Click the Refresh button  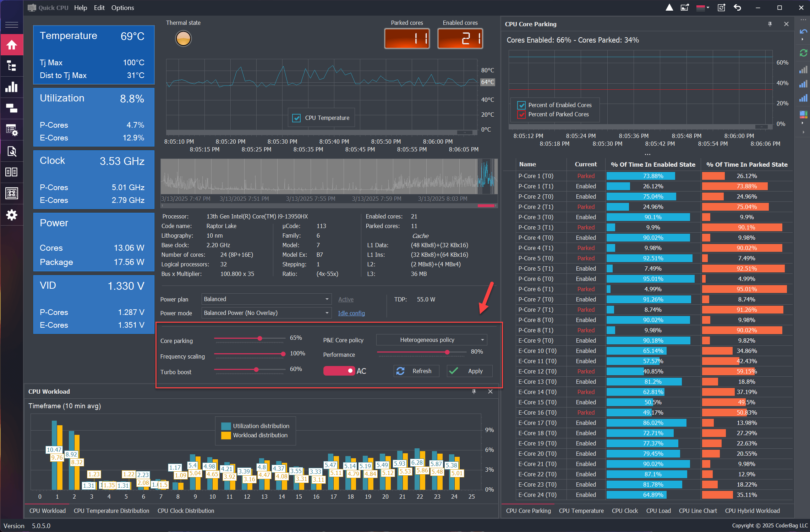tap(416, 371)
